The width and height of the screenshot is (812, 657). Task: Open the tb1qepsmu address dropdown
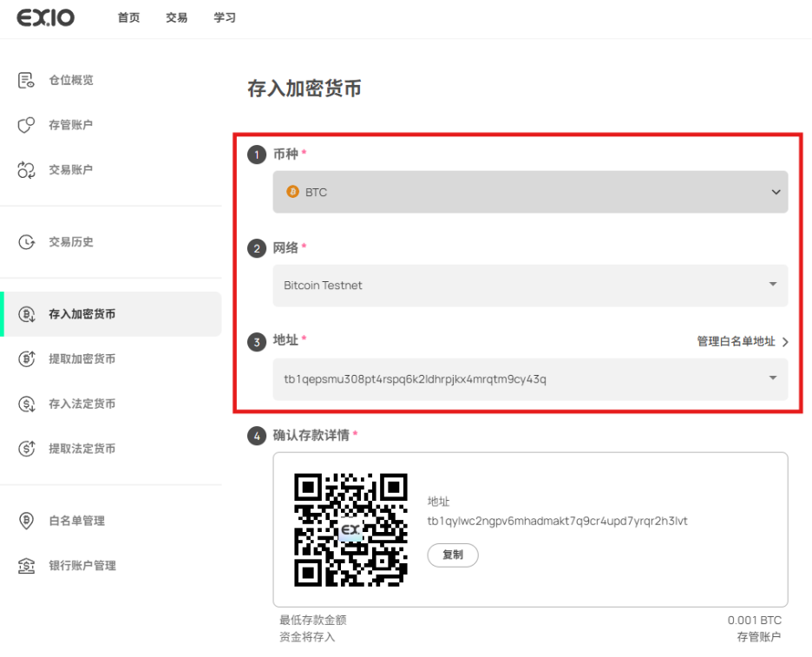click(x=530, y=378)
